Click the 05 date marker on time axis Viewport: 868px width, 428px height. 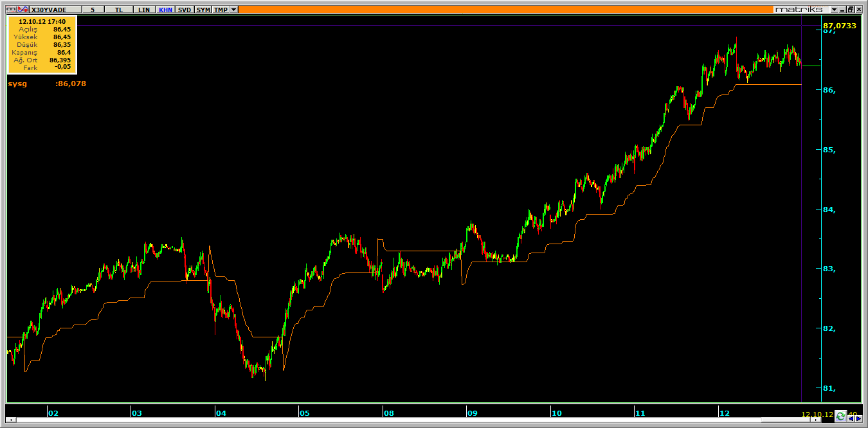[x=304, y=413]
